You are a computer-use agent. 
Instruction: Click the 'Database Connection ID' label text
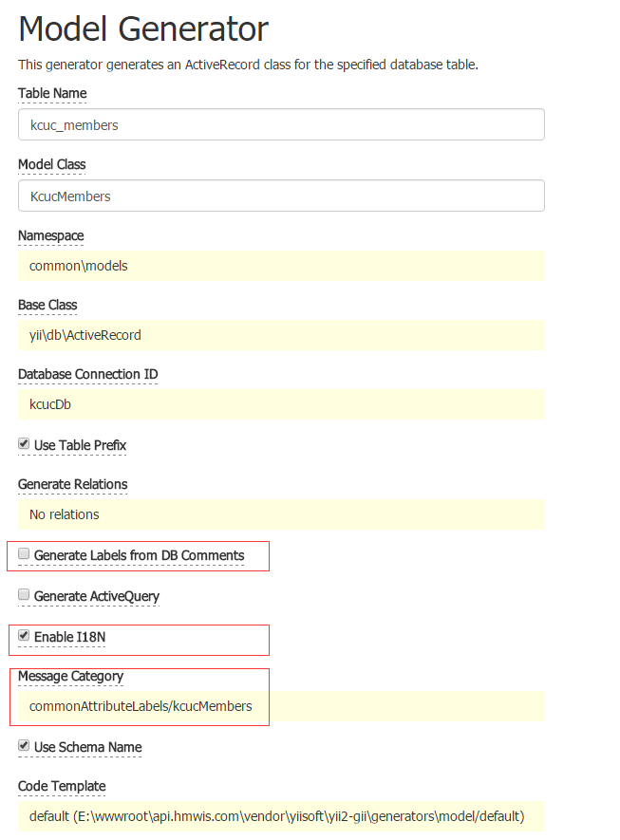tap(88, 374)
